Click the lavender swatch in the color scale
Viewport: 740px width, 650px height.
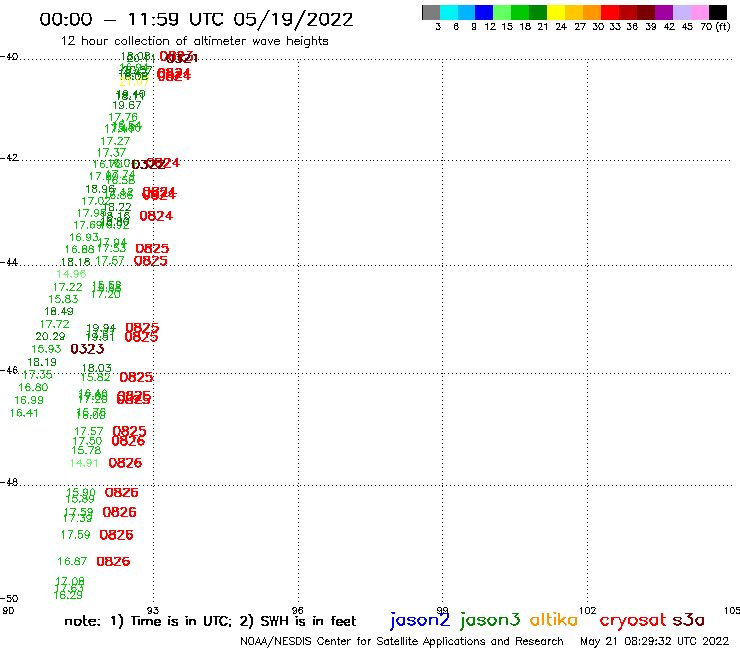[x=681, y=13]
